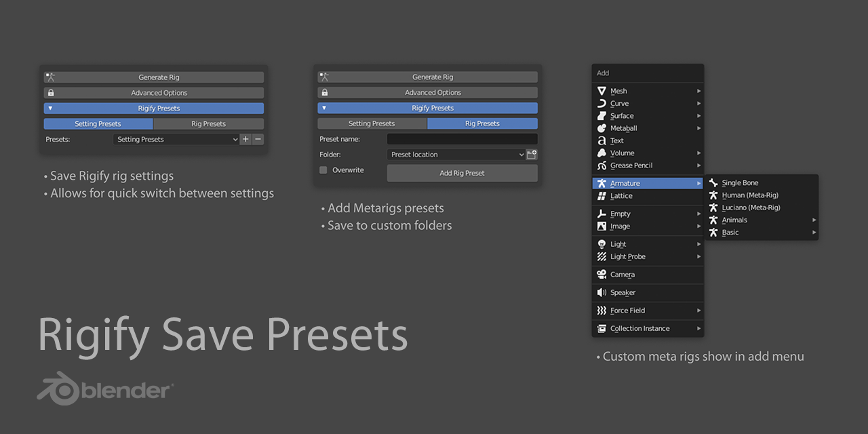Click Generate Rig in the middle panel
This screenshot has height=434, width=868.
428,77
